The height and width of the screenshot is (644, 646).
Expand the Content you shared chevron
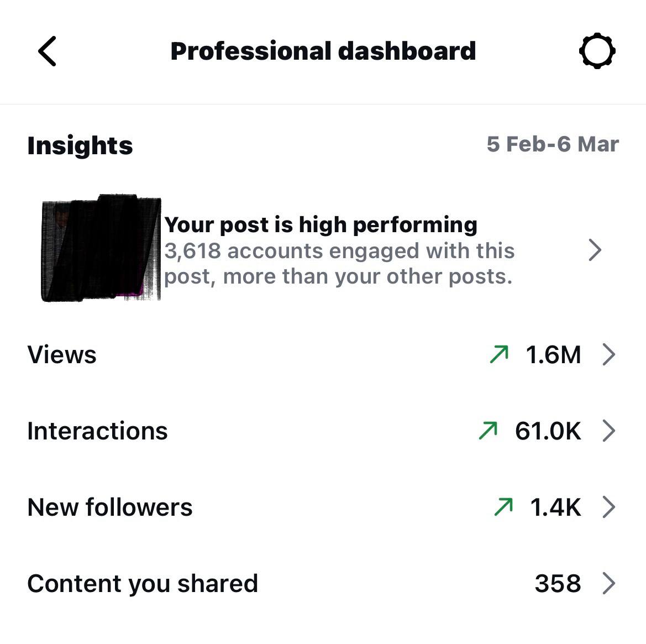608,583
